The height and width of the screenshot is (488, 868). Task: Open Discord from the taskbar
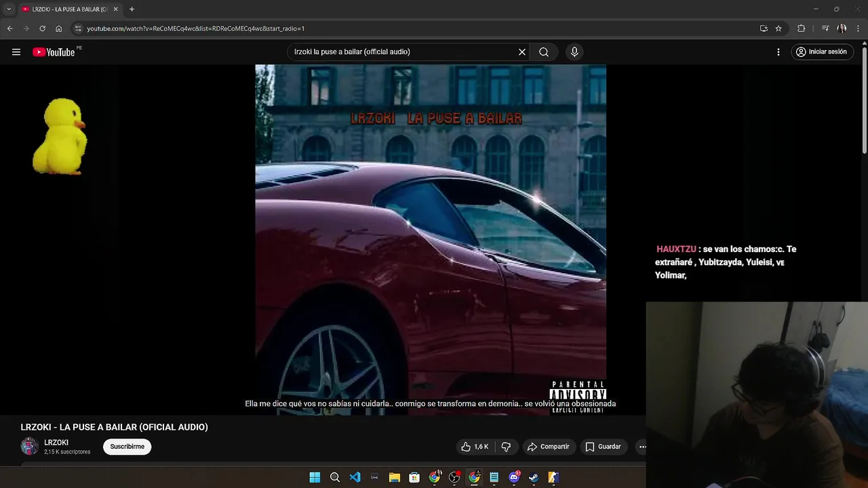(514, 477)
